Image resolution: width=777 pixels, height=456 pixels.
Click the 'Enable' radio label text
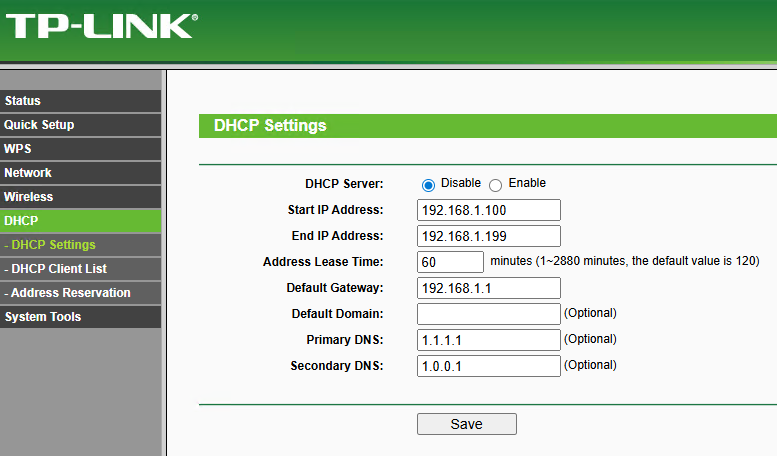point(527,183)
